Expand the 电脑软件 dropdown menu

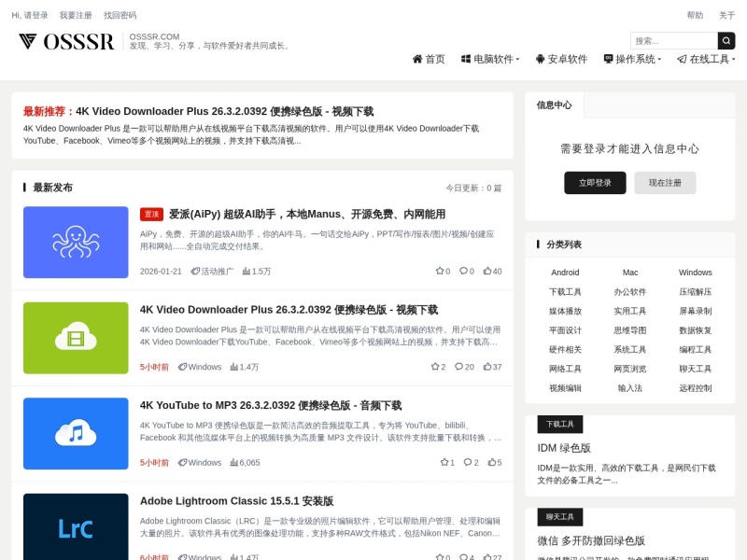(490, 59)
